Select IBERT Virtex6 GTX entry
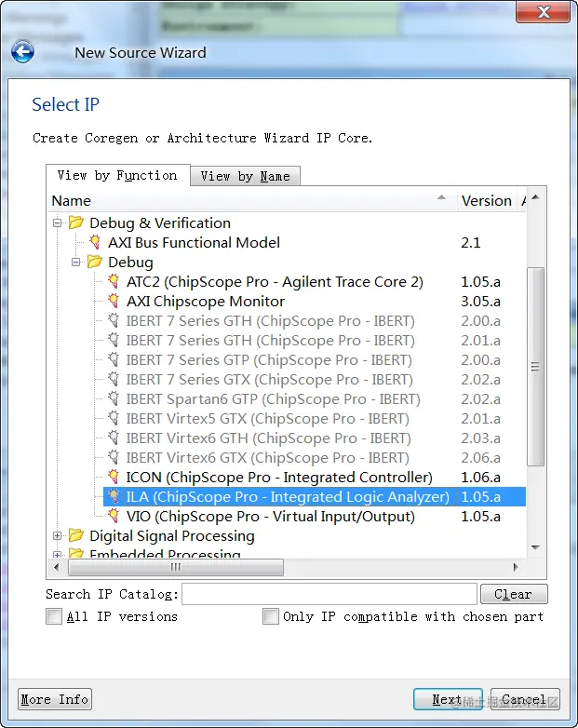This screenshot has width=578, height=728. [267, 457]
